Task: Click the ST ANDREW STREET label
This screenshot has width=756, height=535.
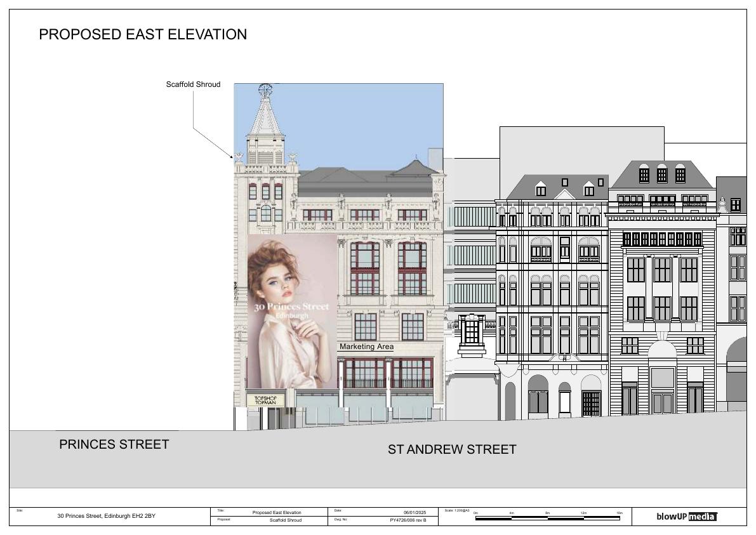Action: click(x=452, y=450)
